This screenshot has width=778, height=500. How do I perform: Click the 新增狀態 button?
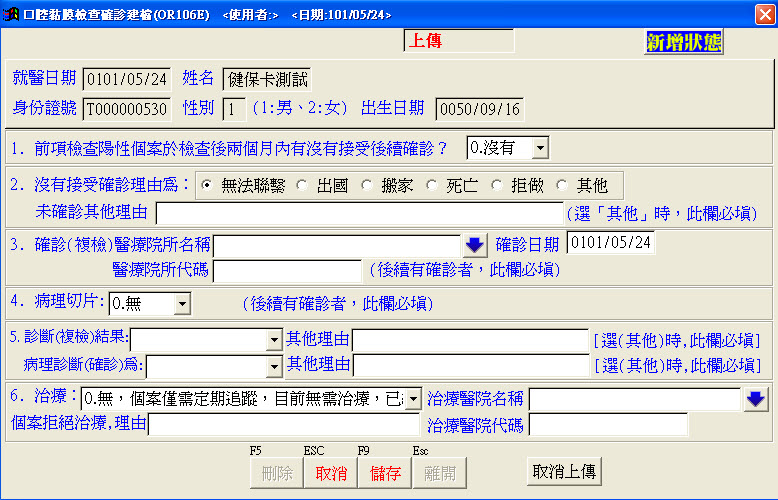click(683, 42)
